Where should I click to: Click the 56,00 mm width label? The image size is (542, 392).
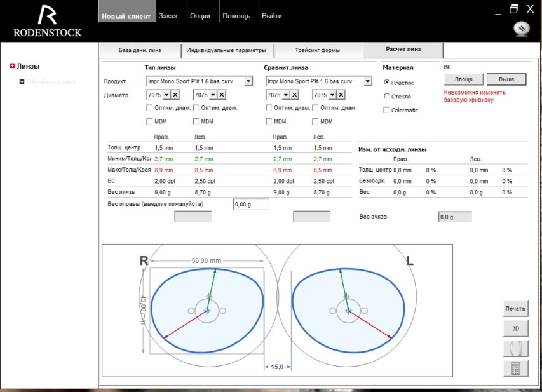click(207, 260)
